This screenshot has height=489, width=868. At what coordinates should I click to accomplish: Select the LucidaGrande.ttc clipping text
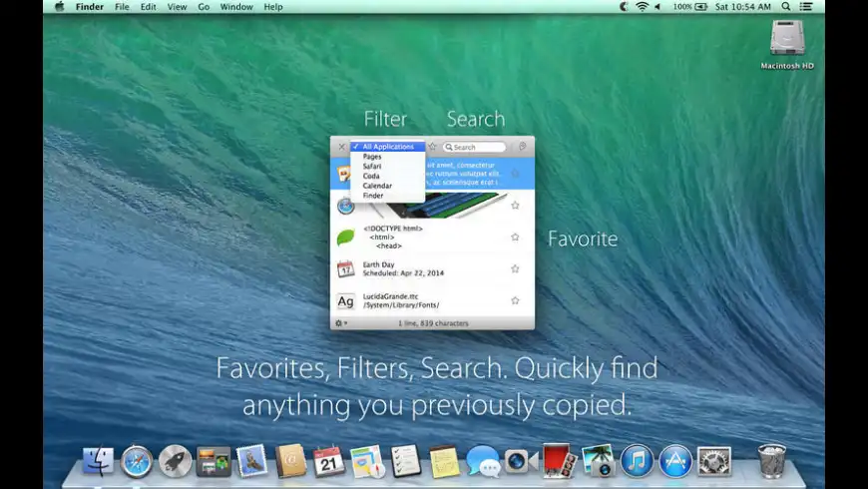[401, 300]
